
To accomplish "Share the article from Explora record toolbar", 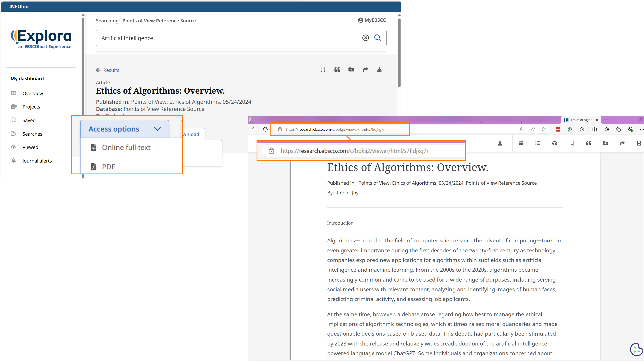I will [x=365, y=70].
